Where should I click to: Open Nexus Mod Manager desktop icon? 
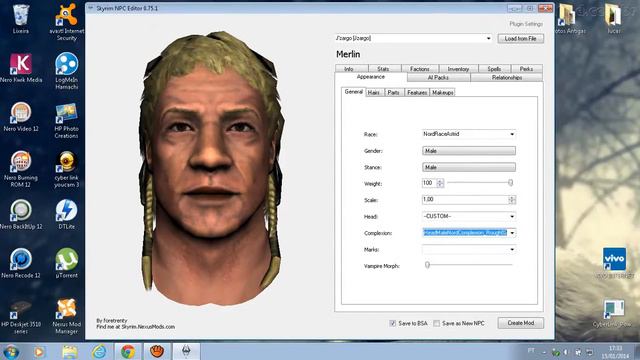[x=67, y=317]
